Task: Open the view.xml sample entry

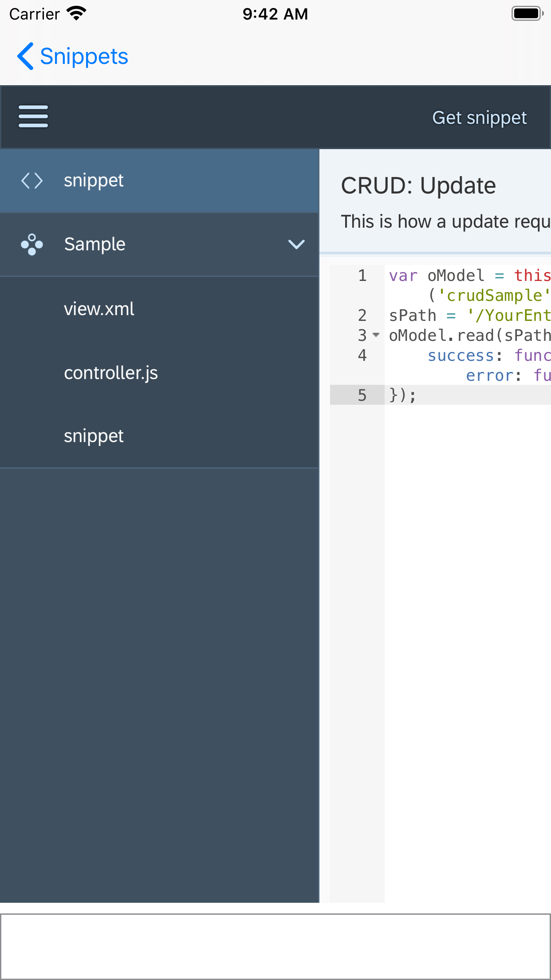Action: [x=99, y=309]
